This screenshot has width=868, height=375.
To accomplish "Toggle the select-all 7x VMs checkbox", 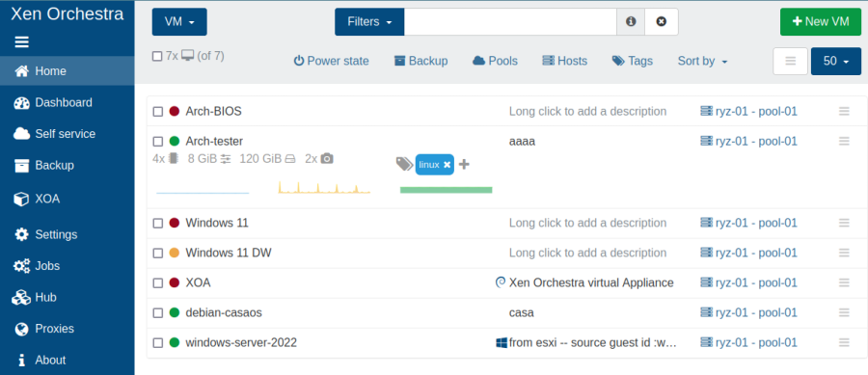I will click(x=156, y=56).
